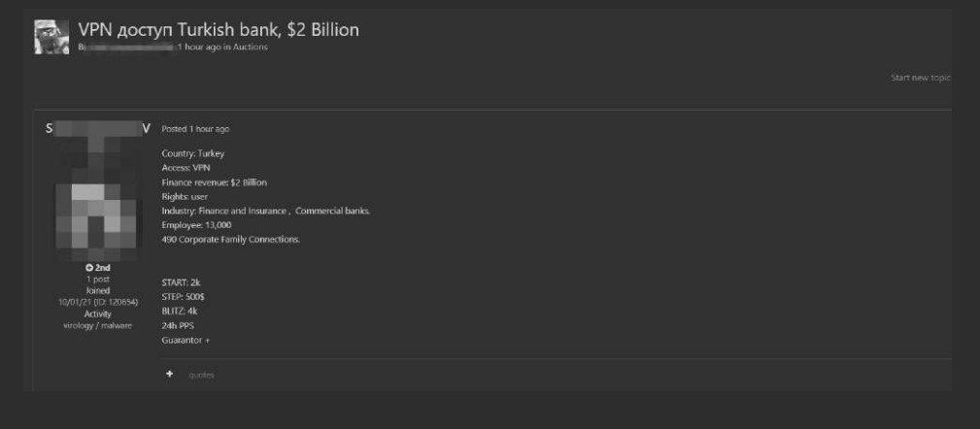Click the Industry line in post body
Image resolution: width=980 pixels, height=429 pixels.
click(x=265, y=211)
